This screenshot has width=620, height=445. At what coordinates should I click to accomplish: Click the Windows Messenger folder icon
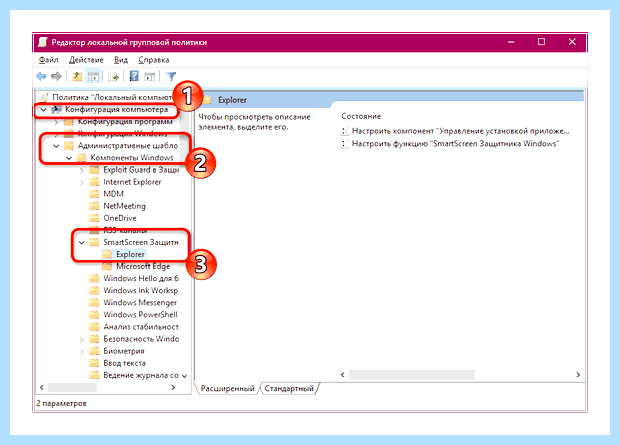coord(94,303)
